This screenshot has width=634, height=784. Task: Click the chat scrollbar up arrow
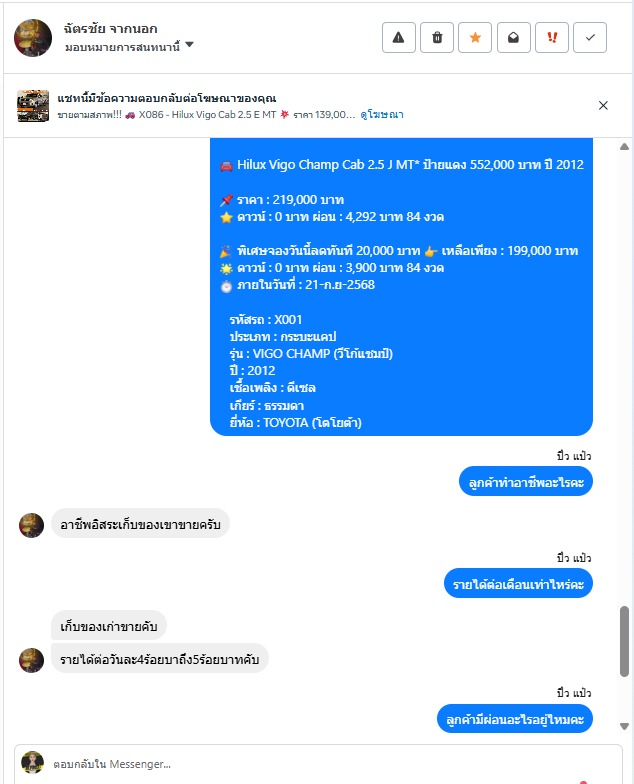point(624,146)
